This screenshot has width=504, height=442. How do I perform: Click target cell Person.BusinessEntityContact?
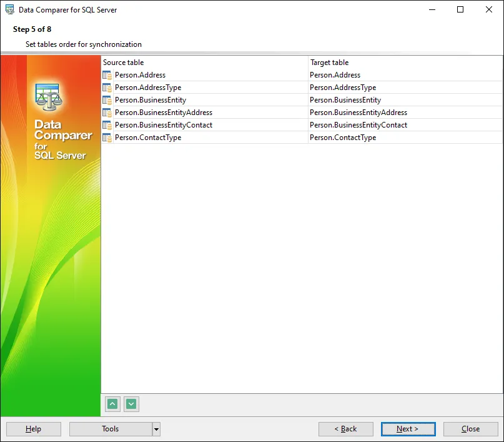point(405,125)
